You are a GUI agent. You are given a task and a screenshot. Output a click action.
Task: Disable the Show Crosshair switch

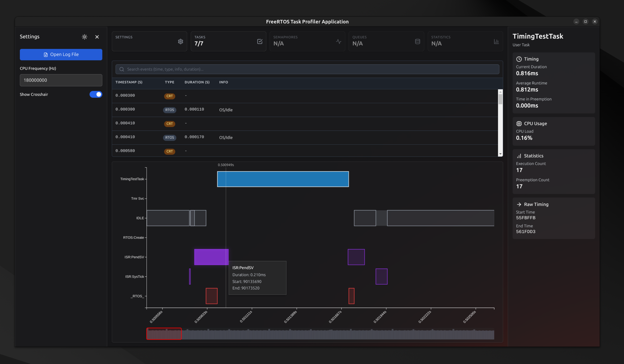(96, 94)
